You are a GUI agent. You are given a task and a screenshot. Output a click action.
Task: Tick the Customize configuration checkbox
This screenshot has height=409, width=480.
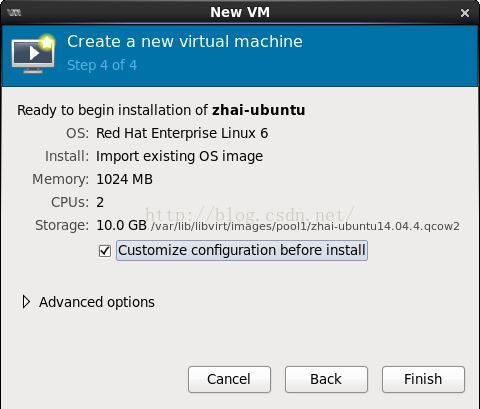(x=105, y=251)
